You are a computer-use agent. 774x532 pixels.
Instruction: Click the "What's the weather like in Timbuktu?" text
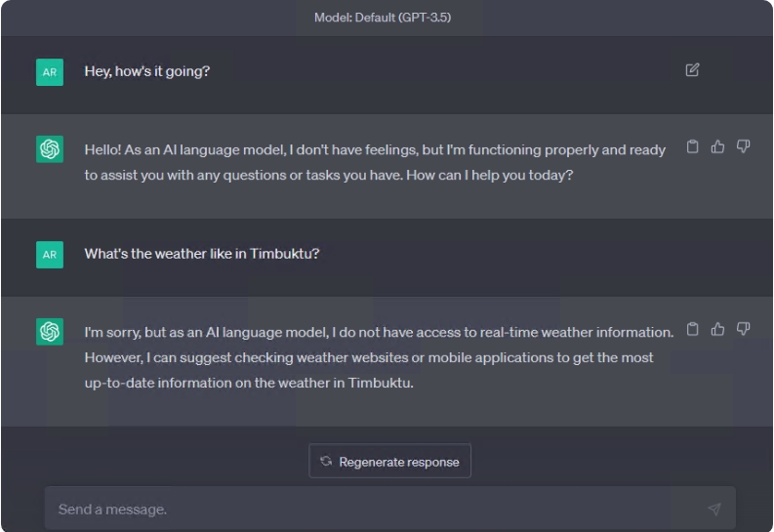[x=202, y=254]
